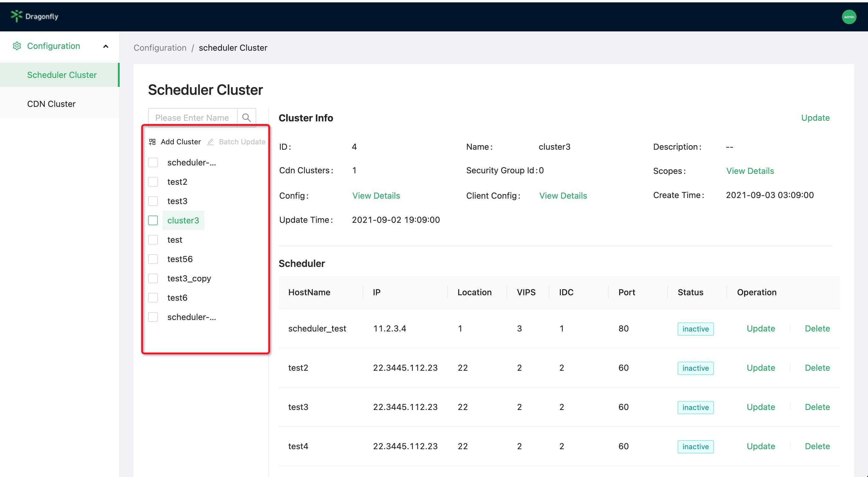Screen dimensions: 868x477
Task: Click Update for the test3 scheduler
Action: click(x=760, y=407)
